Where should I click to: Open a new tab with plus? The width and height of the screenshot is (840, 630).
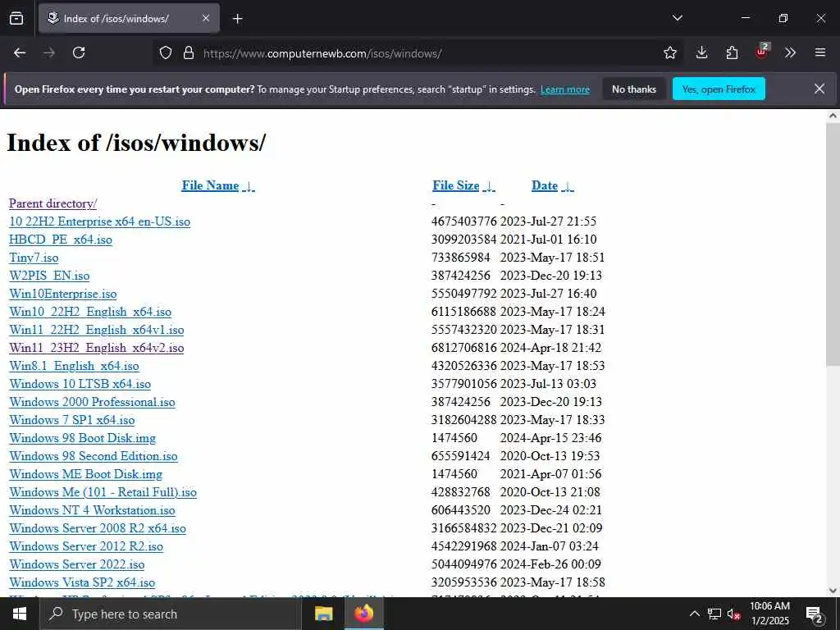[x=238, y=19]
